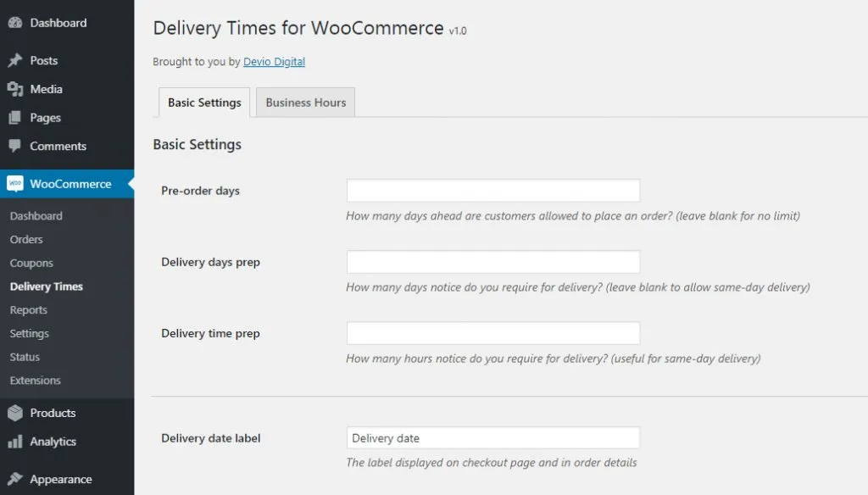Go to Coupons submenu item

pos(31,263)
